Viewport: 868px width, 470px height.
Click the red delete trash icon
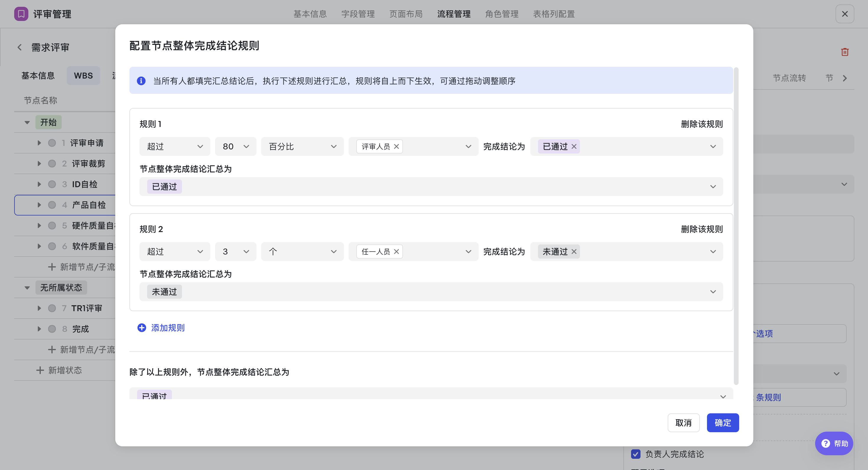coord(844,52)
